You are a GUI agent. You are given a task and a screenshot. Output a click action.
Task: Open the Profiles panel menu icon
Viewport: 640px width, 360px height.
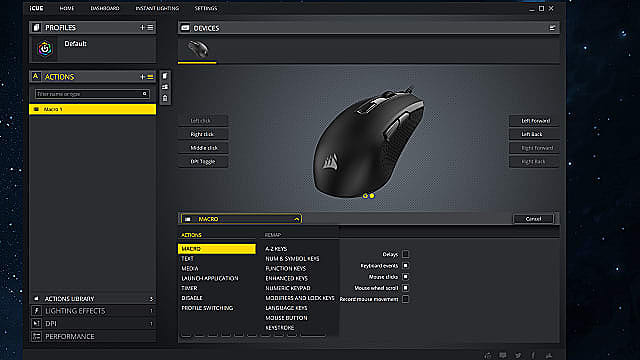coord(150,27)
